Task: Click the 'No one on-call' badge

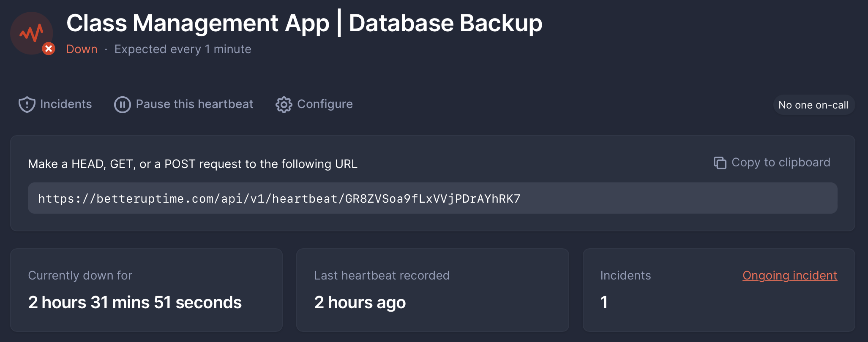Action: click(813, 105)
